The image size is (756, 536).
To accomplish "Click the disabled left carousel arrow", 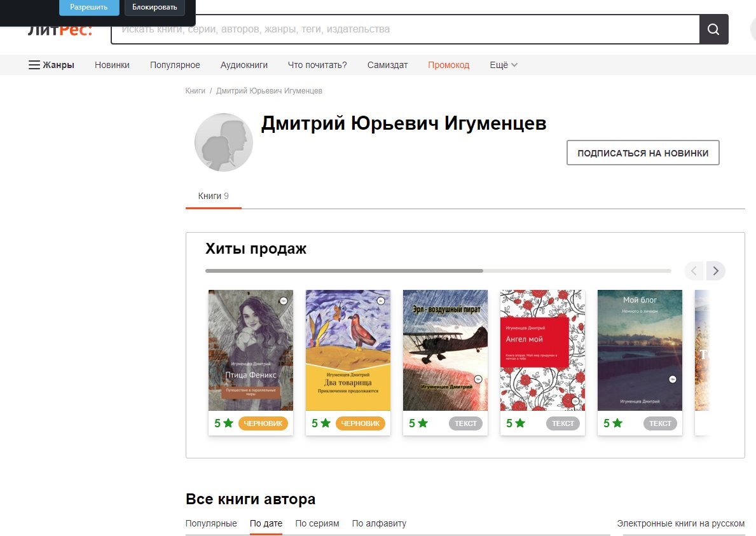I will (x=694, y=271).
